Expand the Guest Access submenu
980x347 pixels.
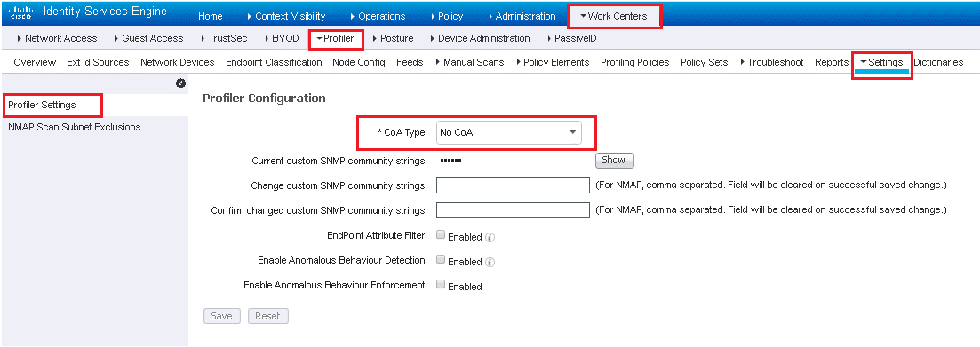tap(148, 38)
